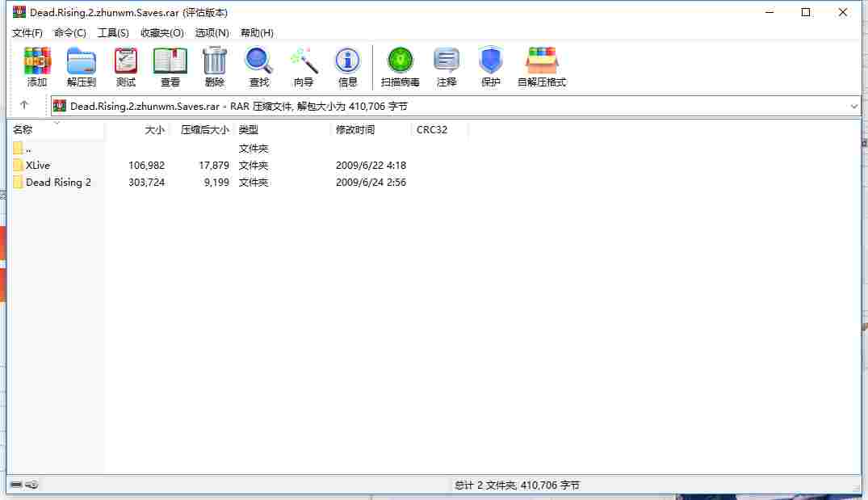Open the 帮助(H) menu
Screen dimensions: 868x500
pos(257,32)
